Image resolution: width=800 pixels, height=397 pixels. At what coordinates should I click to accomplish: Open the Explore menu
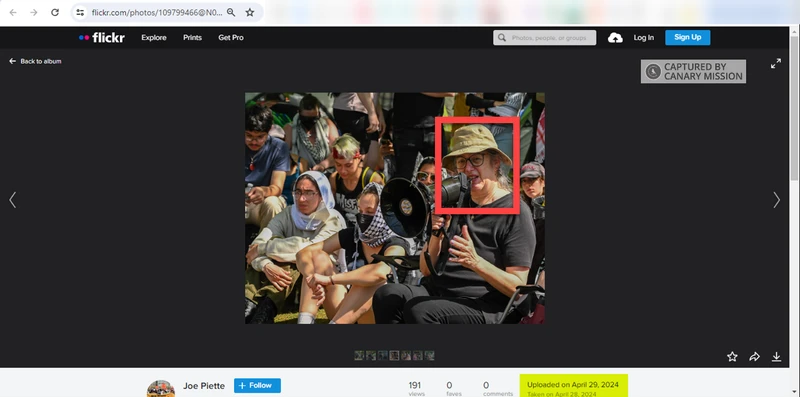click(x=154, y=38)
